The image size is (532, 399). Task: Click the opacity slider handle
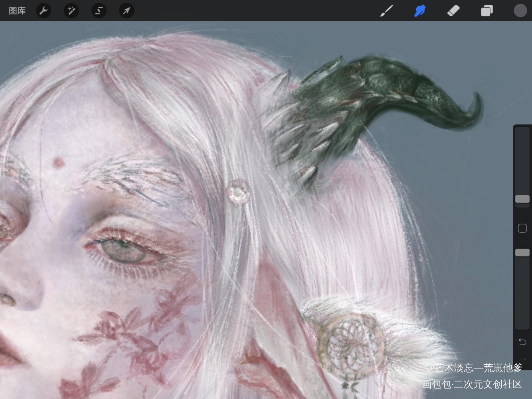click(x=522, y=253)
